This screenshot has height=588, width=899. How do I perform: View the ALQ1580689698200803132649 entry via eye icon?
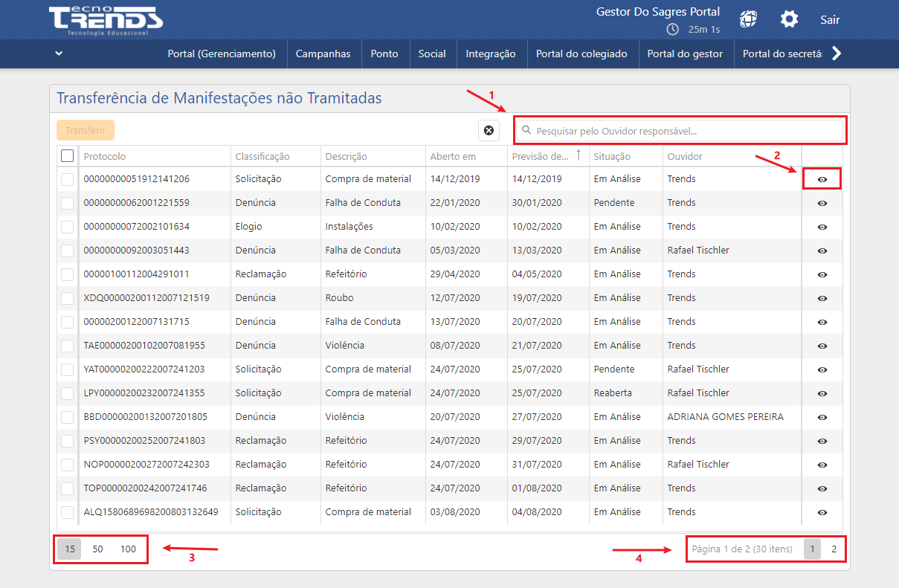coord(822,512)
